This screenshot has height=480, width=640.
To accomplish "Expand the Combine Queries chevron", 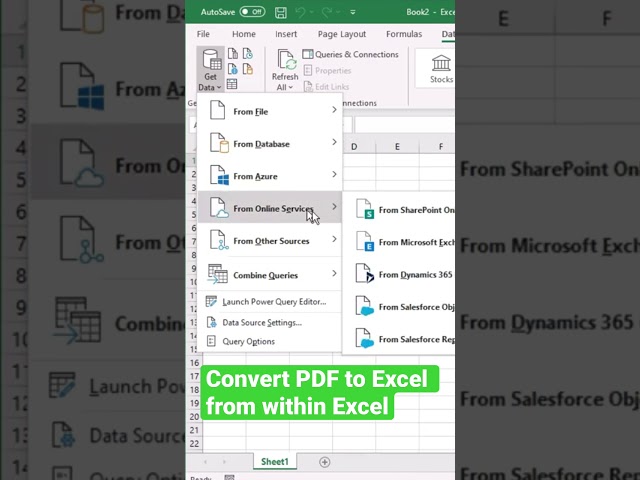I will click(x=334, y=273).
